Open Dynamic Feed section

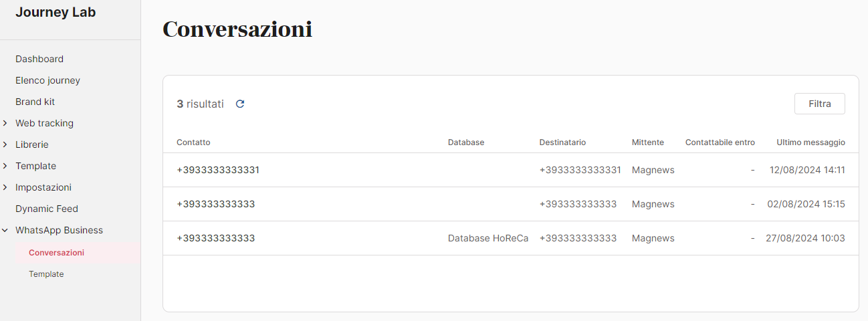tap(47, 209)
